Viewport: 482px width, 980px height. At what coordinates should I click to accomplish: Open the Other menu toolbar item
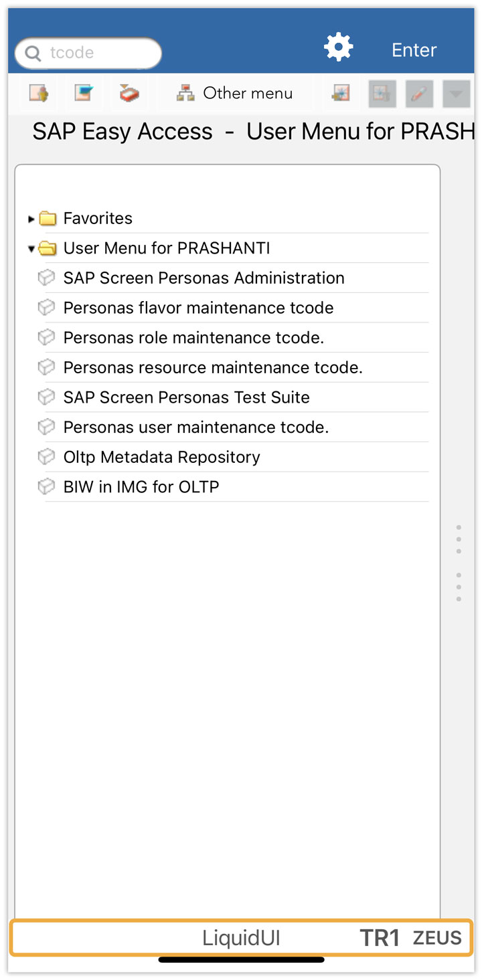(234, 94)
